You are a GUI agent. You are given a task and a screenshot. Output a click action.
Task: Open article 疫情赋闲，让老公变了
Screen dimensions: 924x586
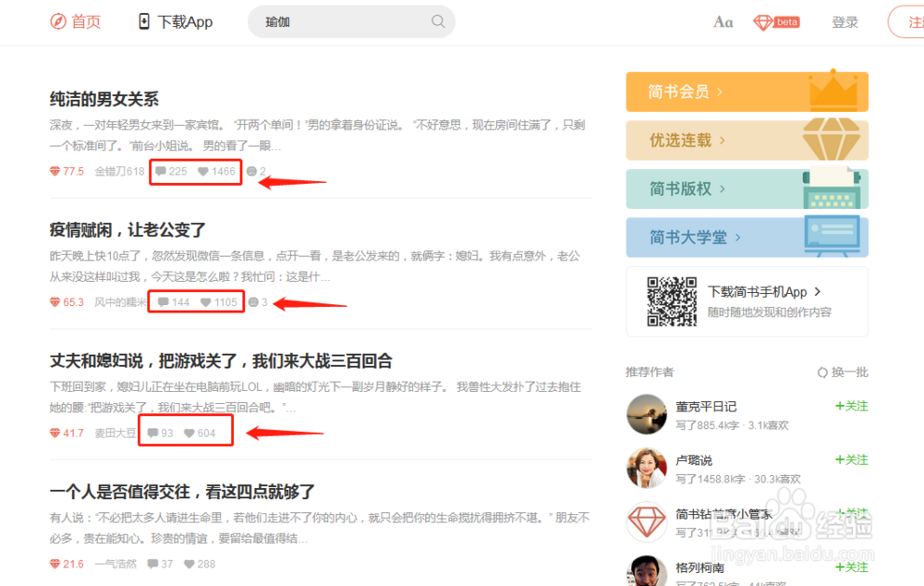point(128,230)
